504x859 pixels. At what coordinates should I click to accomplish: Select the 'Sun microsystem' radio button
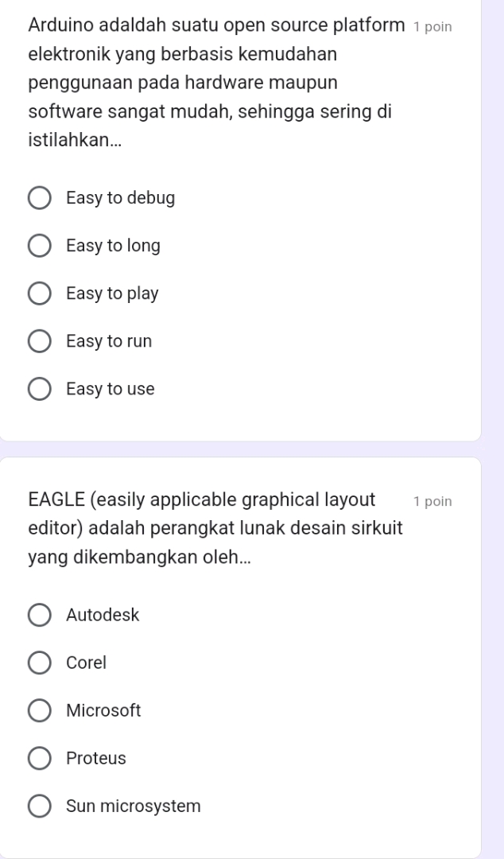click(x=40, y=806)
